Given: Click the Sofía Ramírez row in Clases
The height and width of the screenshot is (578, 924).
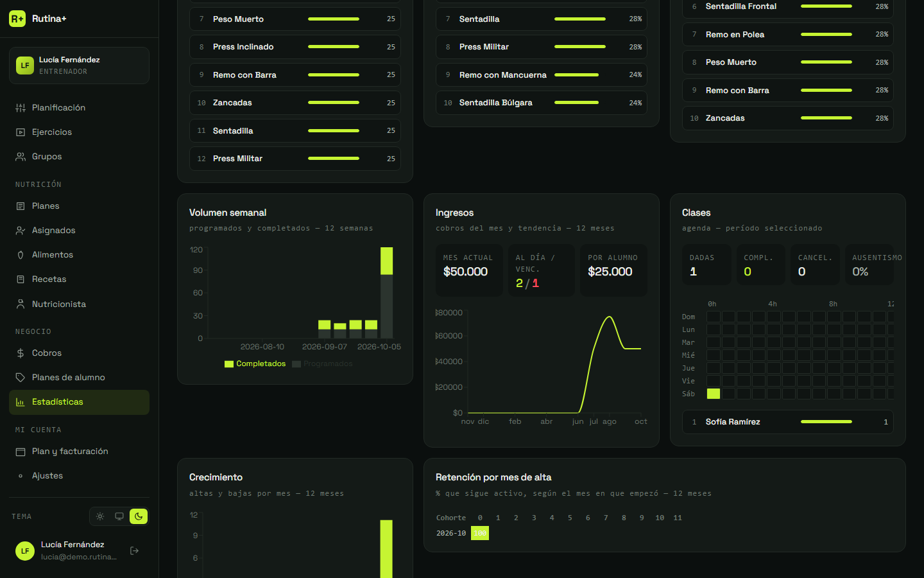Looking at the screenshot, I should click(x=788, y=422).
